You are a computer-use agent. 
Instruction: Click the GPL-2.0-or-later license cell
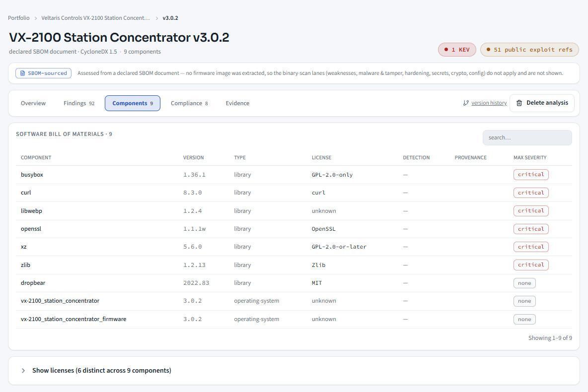click(339, 247)
